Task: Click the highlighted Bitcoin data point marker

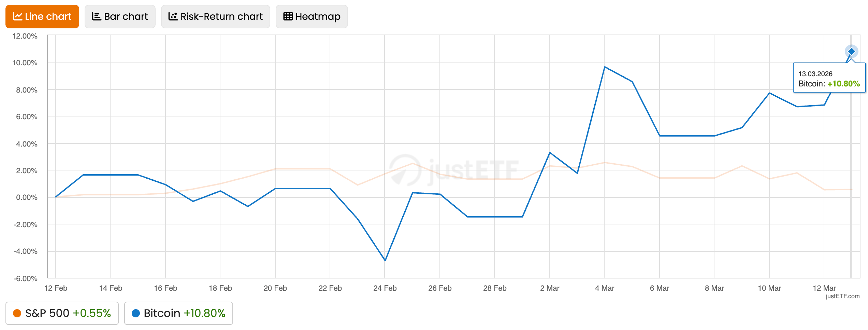Action: (x=851, y=51)
